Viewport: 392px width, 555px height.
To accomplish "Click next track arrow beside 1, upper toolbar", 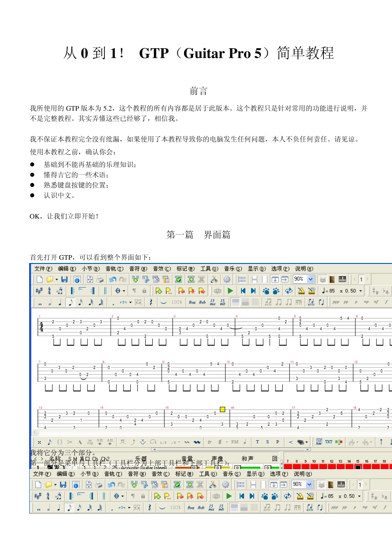I will pyautogui.click(x=367, y=280).
